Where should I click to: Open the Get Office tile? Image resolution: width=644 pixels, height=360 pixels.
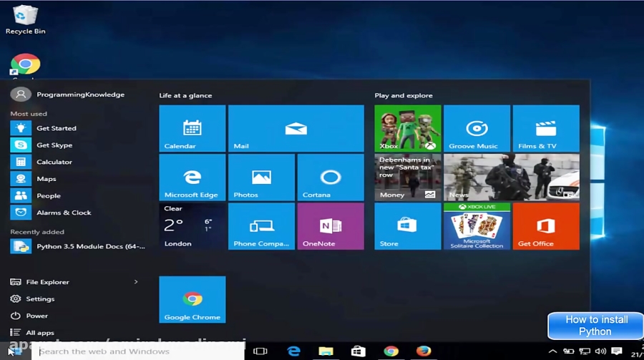point(546,226)
